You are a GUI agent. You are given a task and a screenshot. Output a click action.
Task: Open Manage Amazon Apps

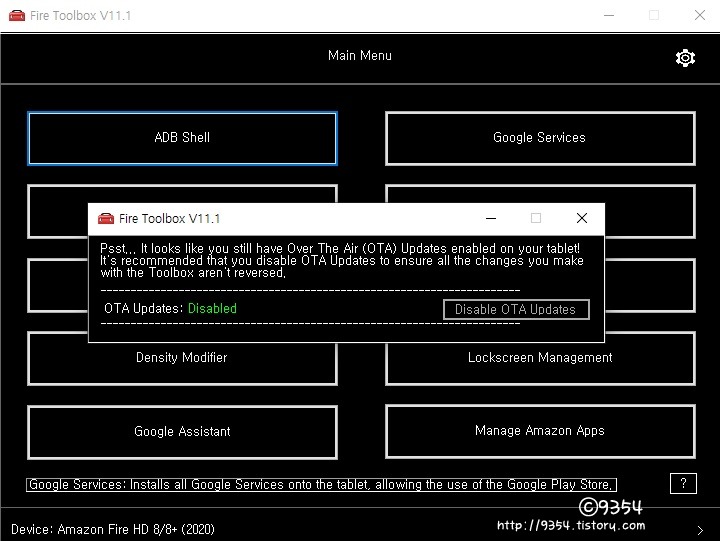540,431
